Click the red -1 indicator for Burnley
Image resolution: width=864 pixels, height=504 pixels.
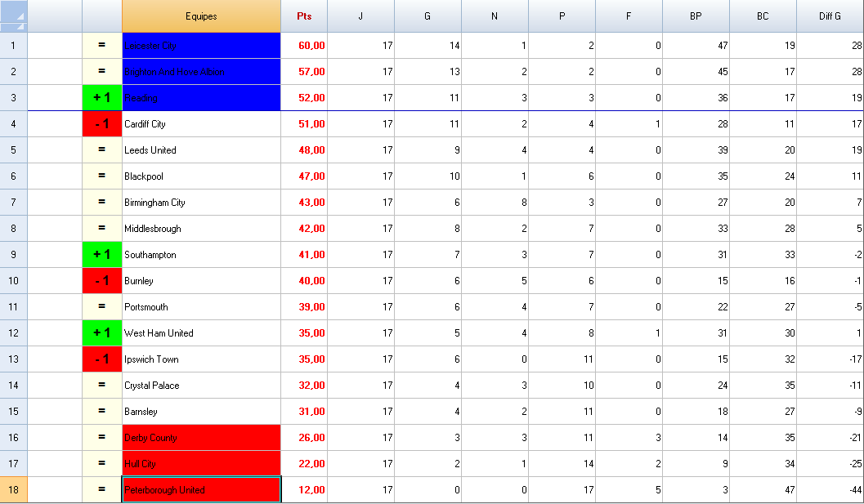point(102,281)
